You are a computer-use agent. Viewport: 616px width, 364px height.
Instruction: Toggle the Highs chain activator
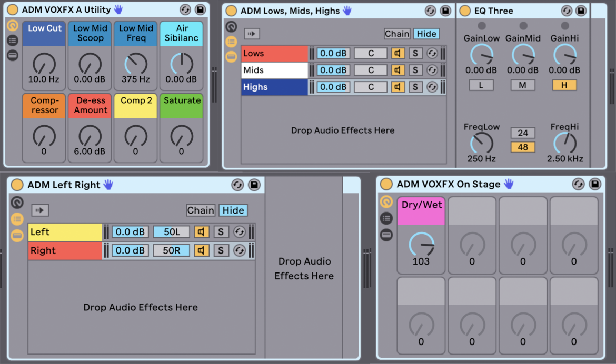[x=398, y=87]
